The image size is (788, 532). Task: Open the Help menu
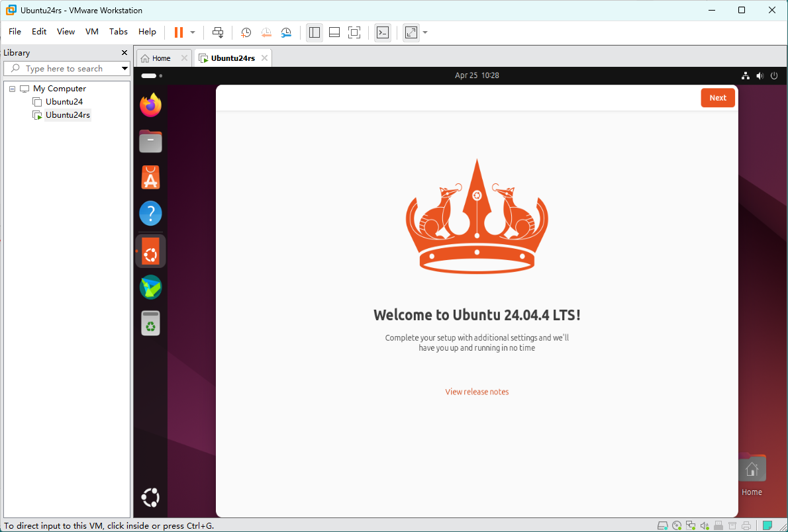(x=147, y=32)
